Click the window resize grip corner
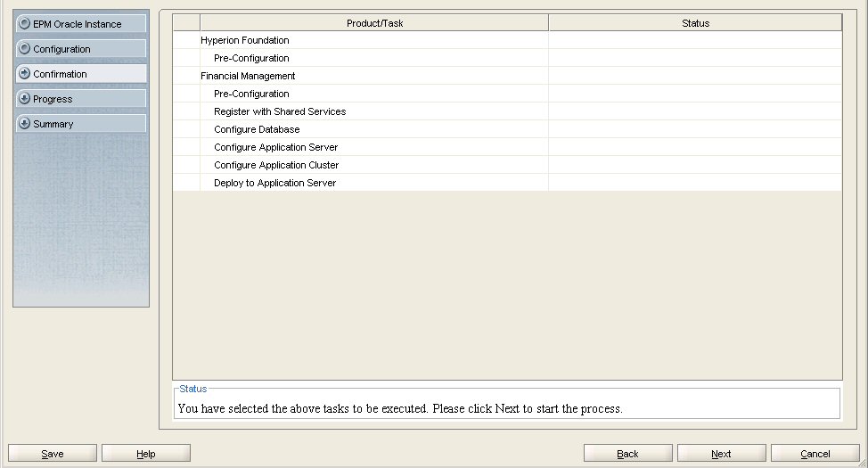This screenshot has width=868, height=468. (863, 463)
